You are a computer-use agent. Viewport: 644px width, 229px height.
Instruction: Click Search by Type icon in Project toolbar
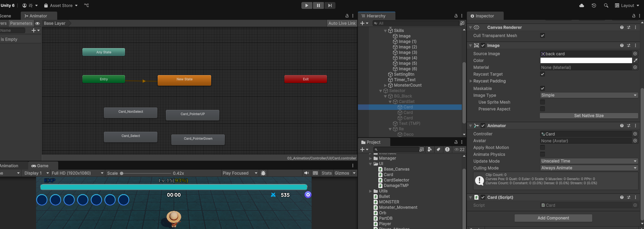430,149
